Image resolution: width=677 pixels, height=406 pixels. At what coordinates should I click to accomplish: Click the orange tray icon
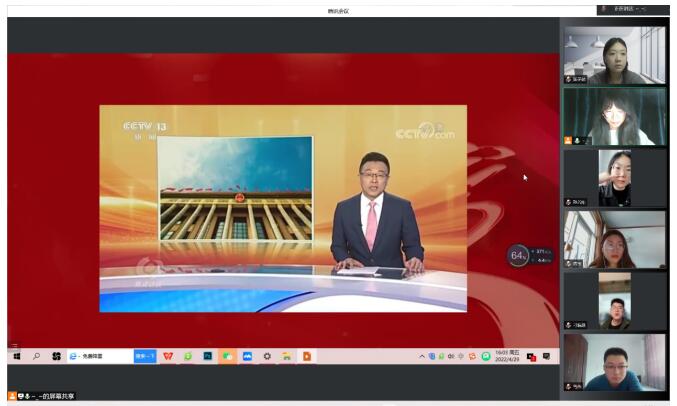pos(472,356)
